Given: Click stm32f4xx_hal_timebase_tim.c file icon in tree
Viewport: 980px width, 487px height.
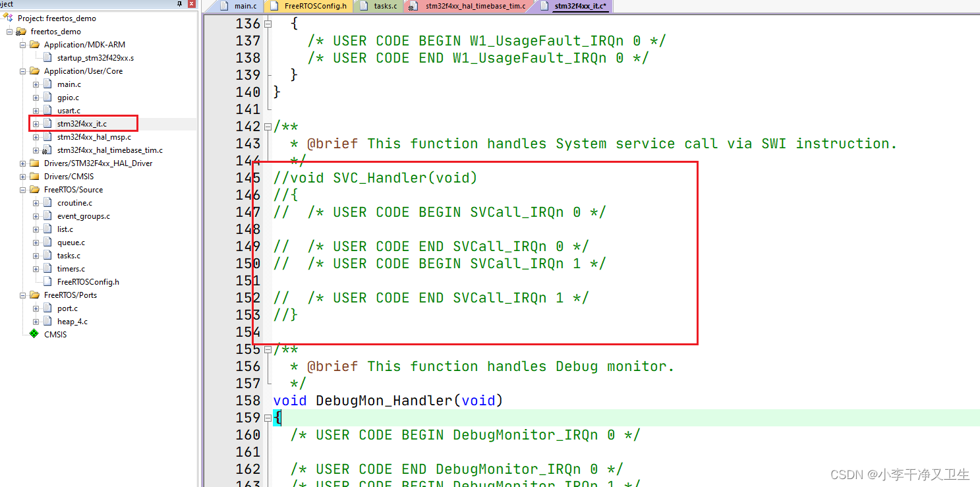Looking at the screenshot, I should tap(47, 150).
